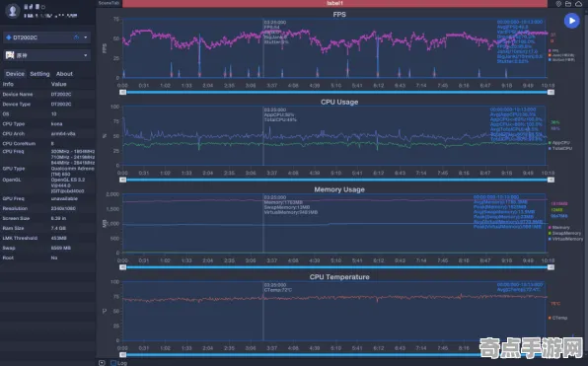Expand the DT2002C device dropdown arrow

86,37
